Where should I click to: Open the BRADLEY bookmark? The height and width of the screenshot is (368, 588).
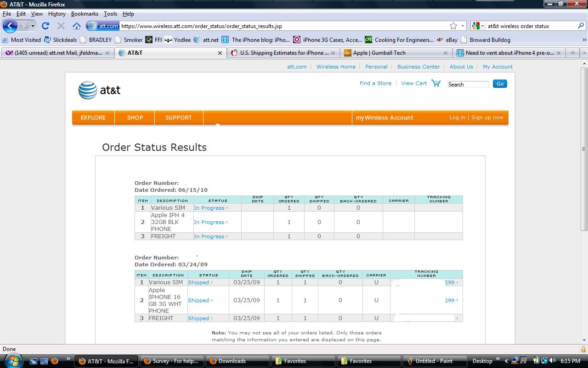pyautogui.click(x=96, y=40)
